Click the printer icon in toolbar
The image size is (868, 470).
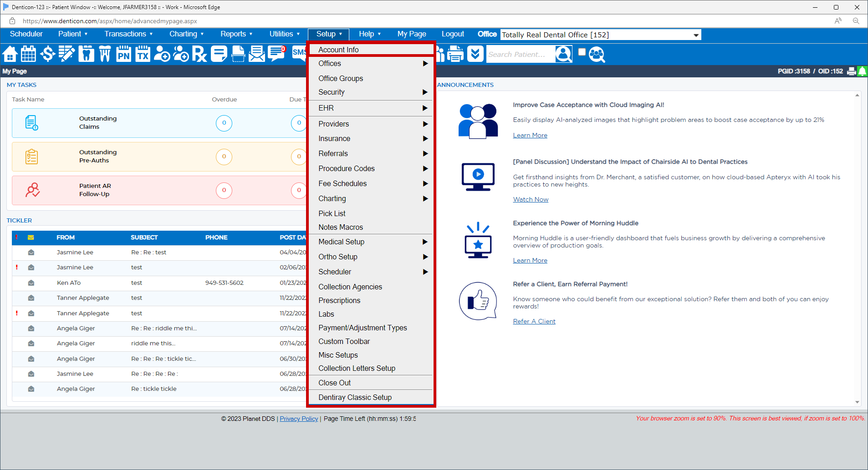[x=455, y=54]
